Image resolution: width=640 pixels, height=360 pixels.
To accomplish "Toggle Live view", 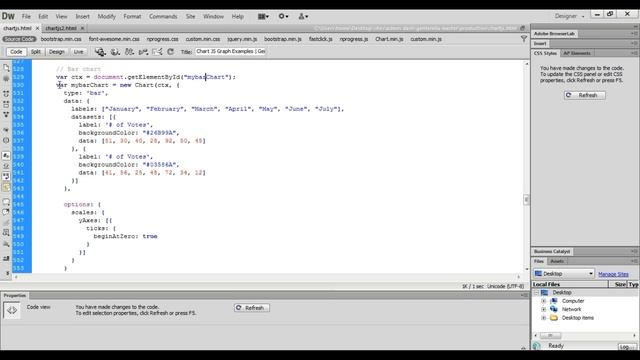I will coord(78,52).
